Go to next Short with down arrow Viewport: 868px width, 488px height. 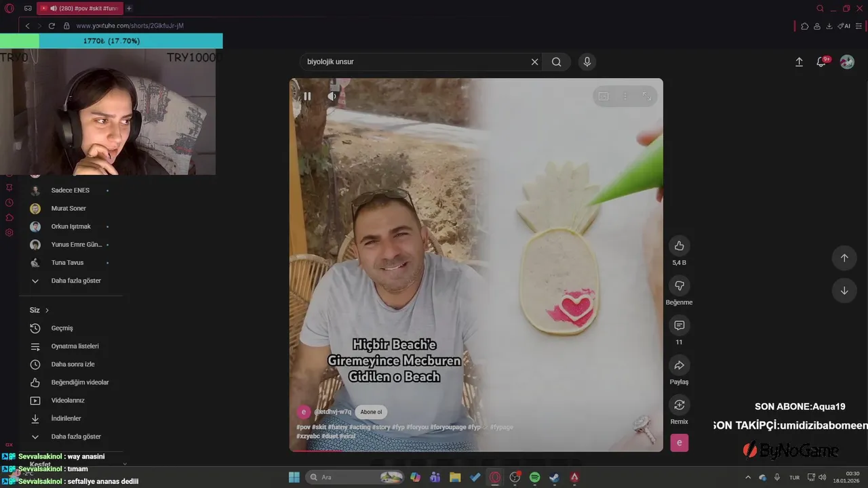pyautogui.click(x=844, y=291)
